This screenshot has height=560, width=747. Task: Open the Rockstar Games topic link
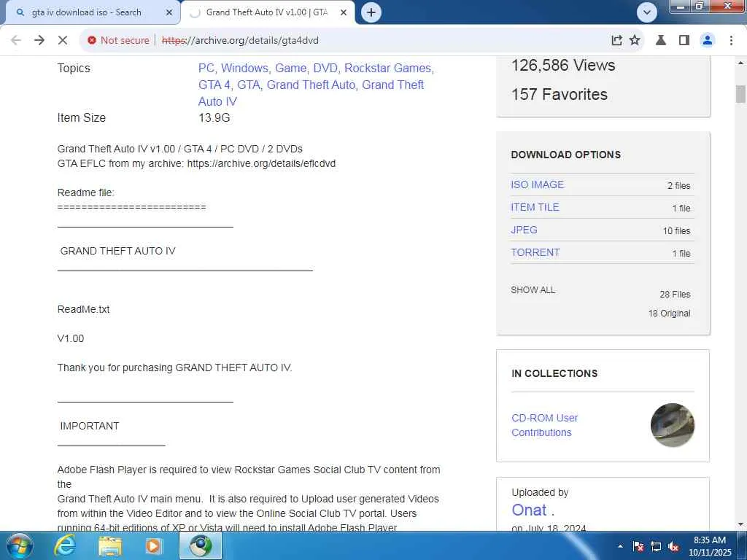tap(389, 68)
